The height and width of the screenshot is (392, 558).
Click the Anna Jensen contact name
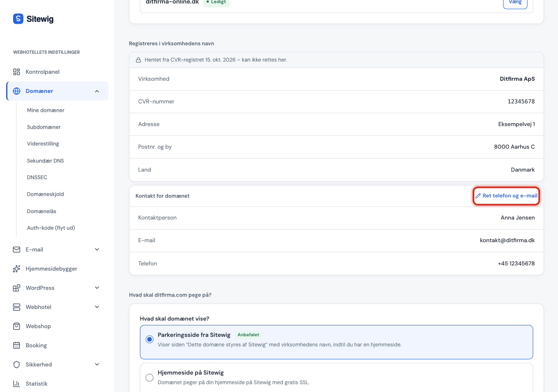[518, 218]
